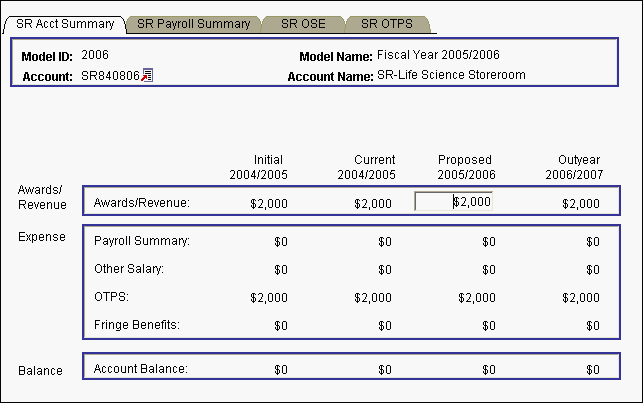
Task: Open the SR OSE tab
Action: [302, 24]
